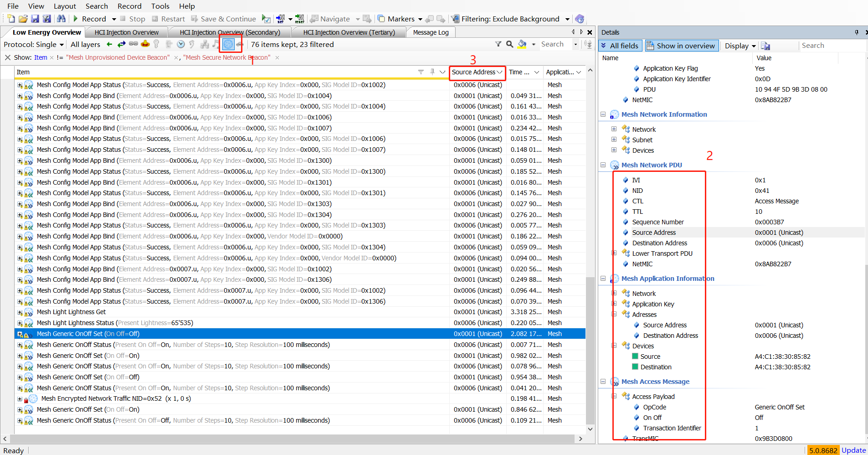The image size is (868, 455).
Task: Click the Markers icon
Action: (x=381, y=19)
